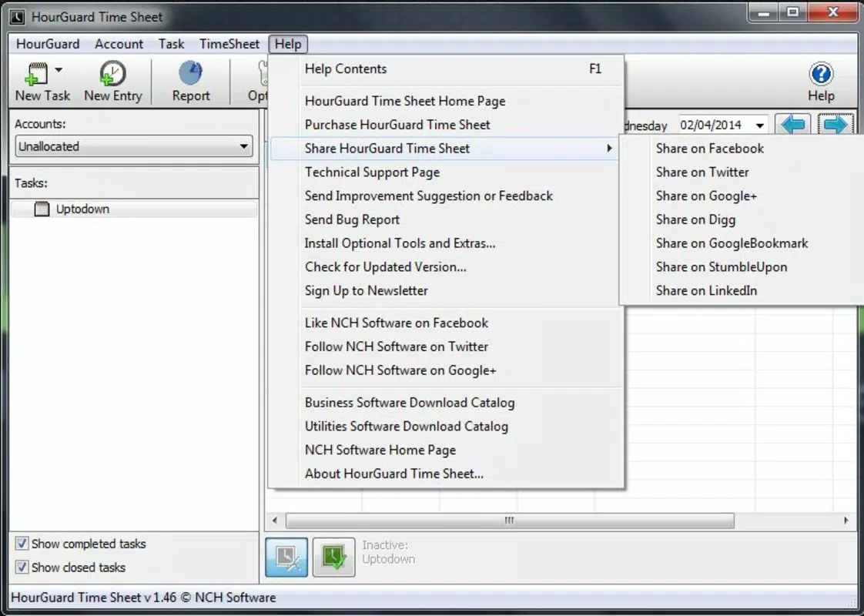Select Check for Updated Version
864x616 pixels.
pyautogui.click(x=447, y=266)
